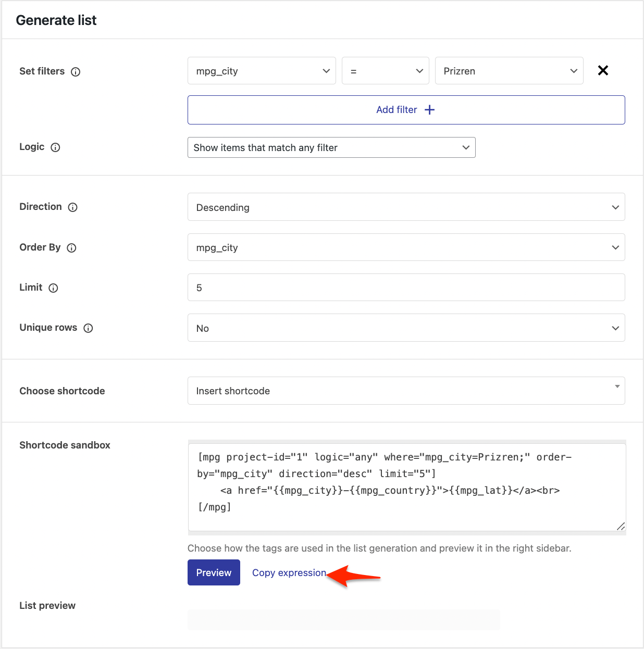Click the Limit help info icon
This screenshot has height=649, width=644.
pyautogui.click(x=53, y=288)
